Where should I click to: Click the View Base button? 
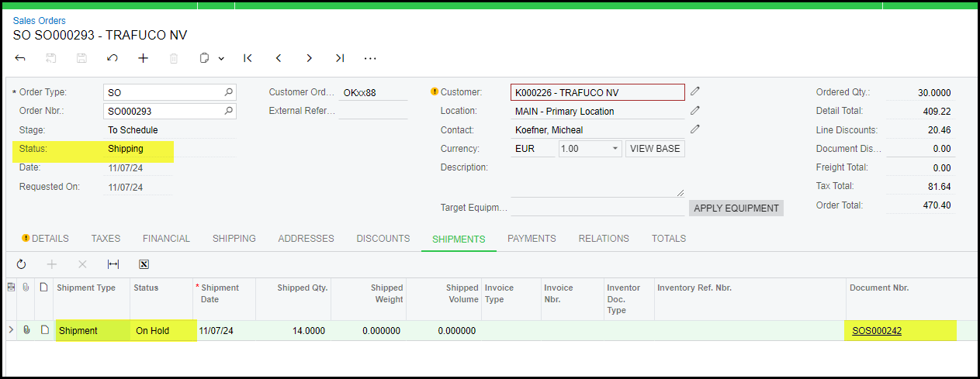point(655,149)
